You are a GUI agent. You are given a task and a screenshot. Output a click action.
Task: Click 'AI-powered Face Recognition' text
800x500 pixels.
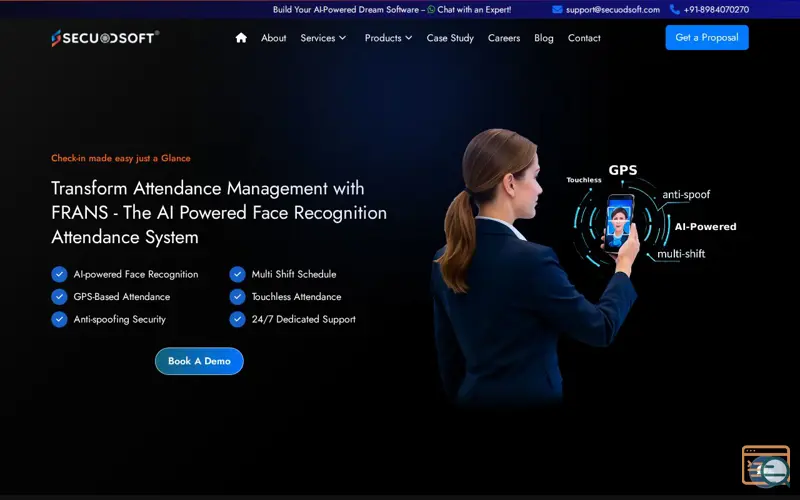pos(136,274)
